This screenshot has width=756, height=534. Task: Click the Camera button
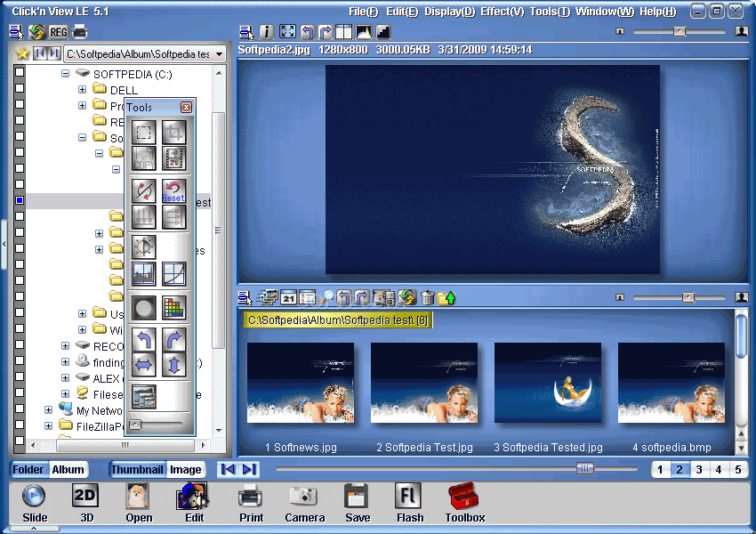coord(304,504)
